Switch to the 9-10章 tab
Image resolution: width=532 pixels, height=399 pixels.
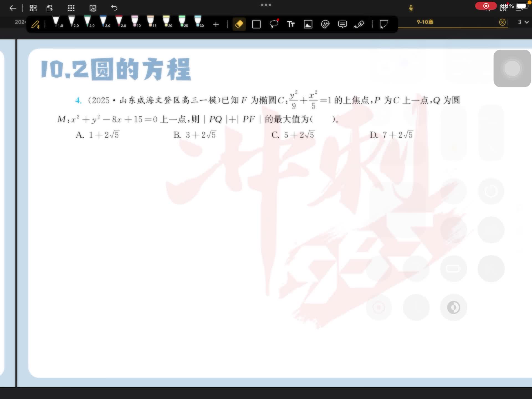click(425, 22)
